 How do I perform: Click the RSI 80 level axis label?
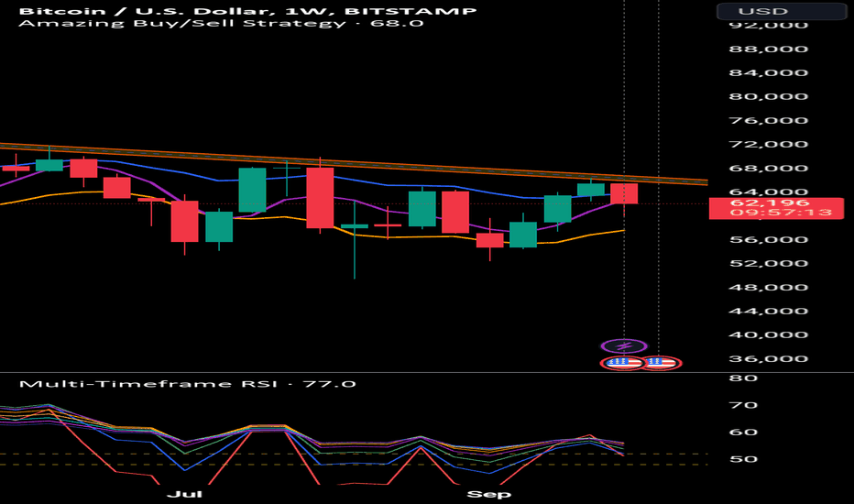coord(743,378)
